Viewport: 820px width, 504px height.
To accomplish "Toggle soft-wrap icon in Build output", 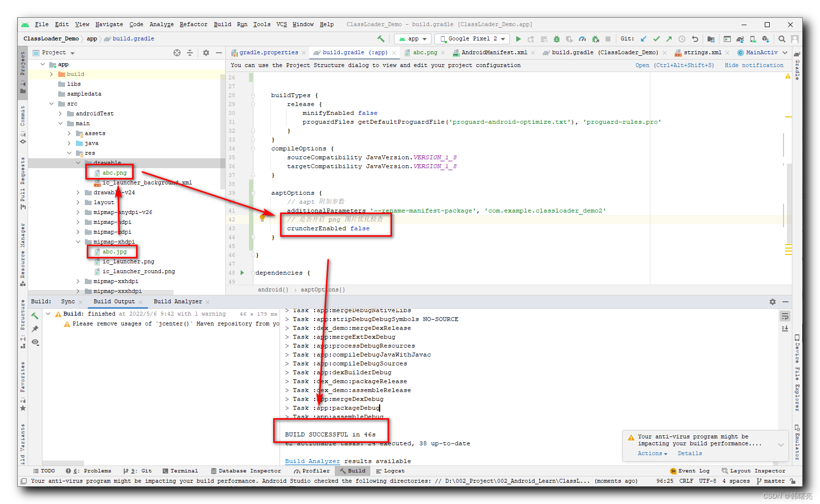I will coord(785,316).
